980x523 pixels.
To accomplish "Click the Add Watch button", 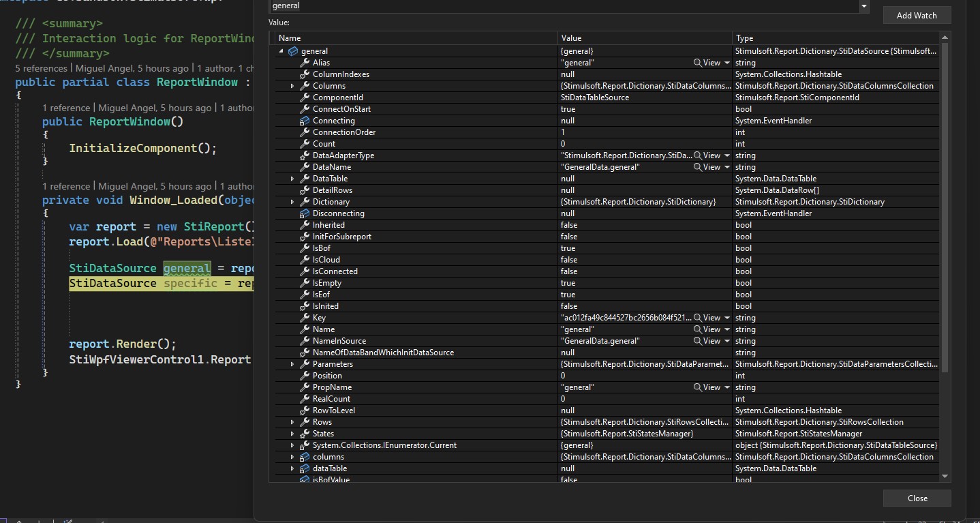I will [x=917, y=15].
